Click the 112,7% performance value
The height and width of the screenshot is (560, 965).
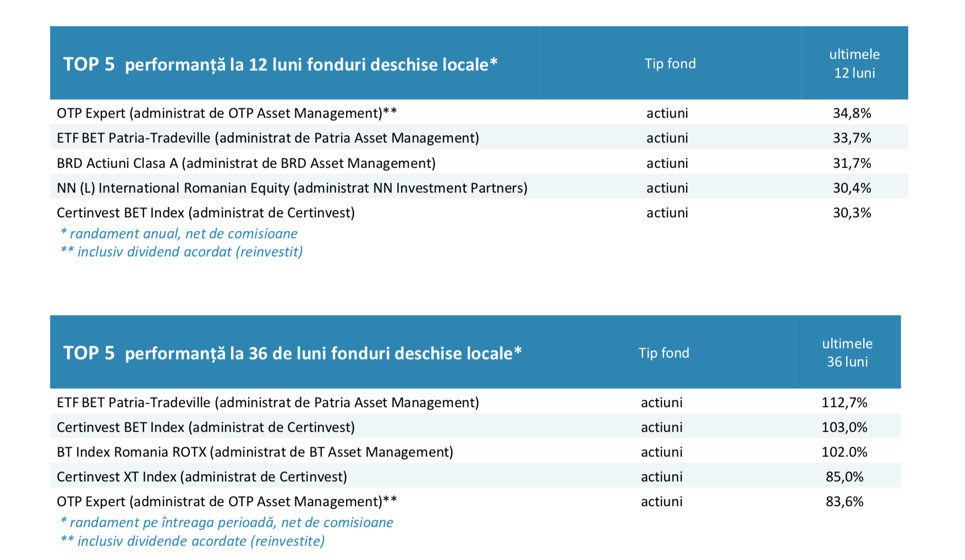pos(845,402)
